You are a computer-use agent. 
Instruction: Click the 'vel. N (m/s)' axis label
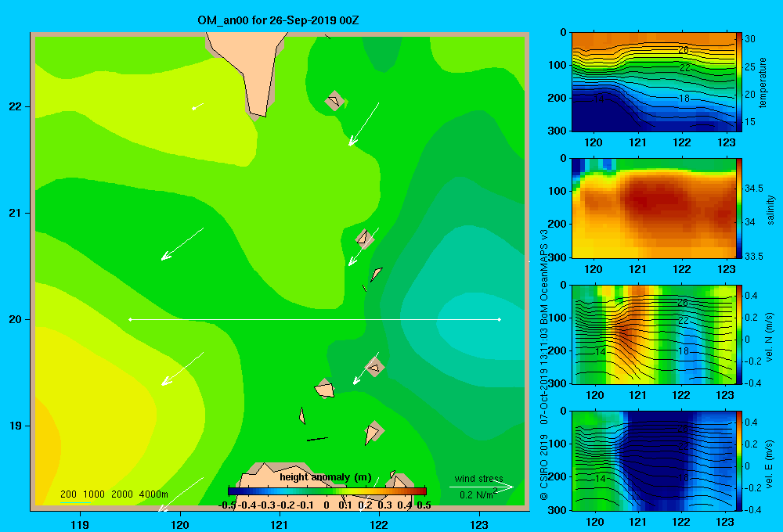(769, 337)
